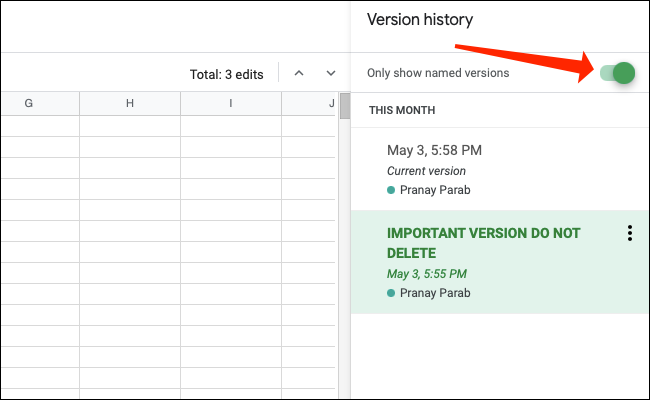Select column I header
650x400 pixels.
(x=231, y=103)
